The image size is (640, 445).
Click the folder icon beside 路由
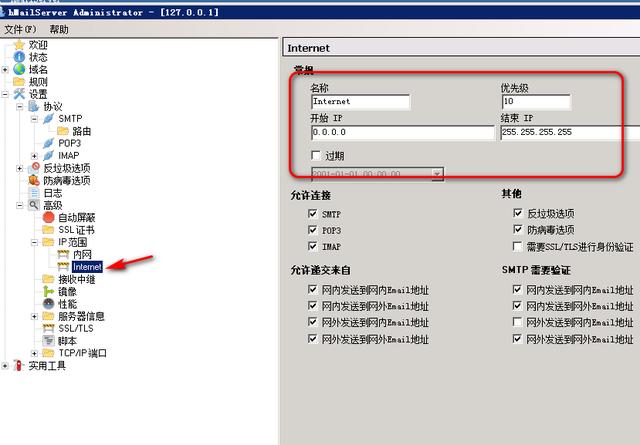click(63, 131)
